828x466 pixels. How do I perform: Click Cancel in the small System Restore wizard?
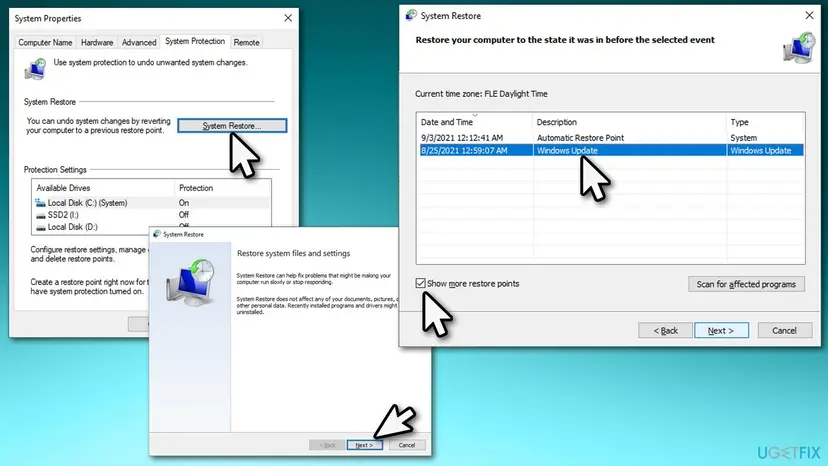coord(407,445)
